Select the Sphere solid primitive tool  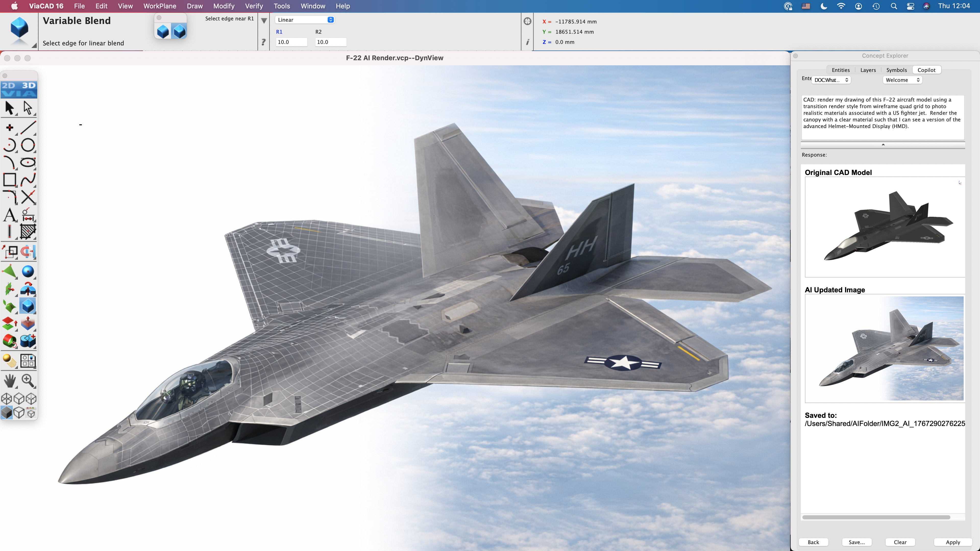28,271
